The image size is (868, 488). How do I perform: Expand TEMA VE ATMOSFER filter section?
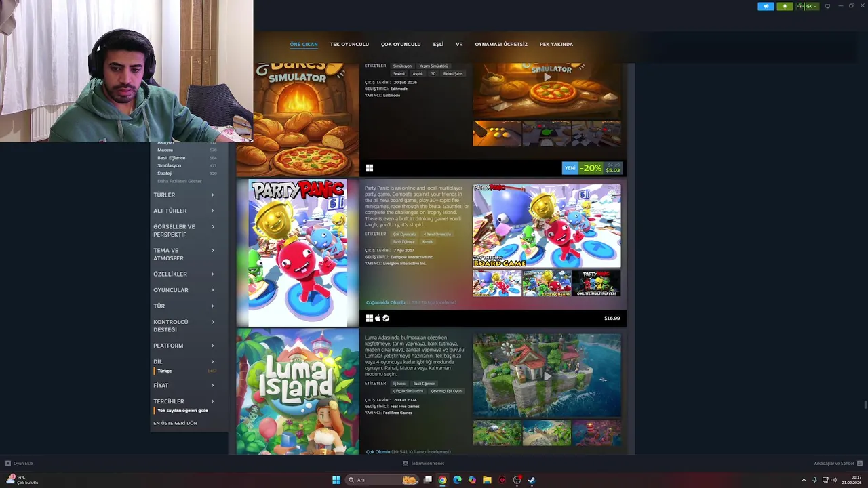[x=184, y=254]
